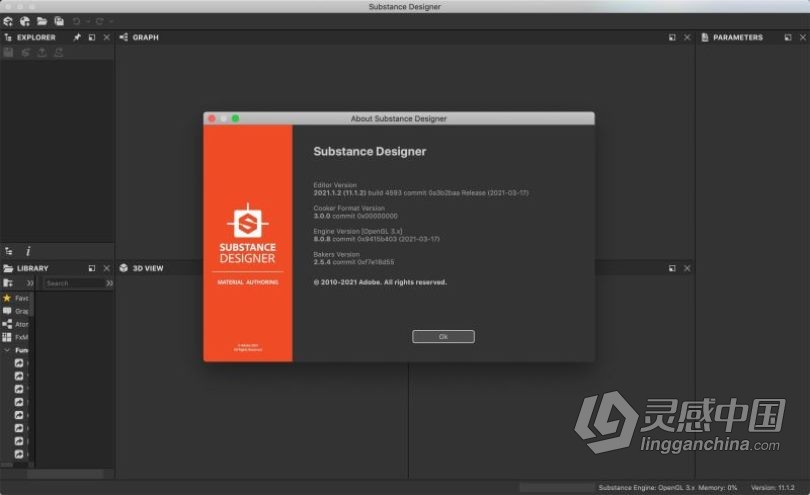The height and width of the screenshot is (495, 810).
Task: Select the Graph panel header tab
Action: [x=139, y=37]
